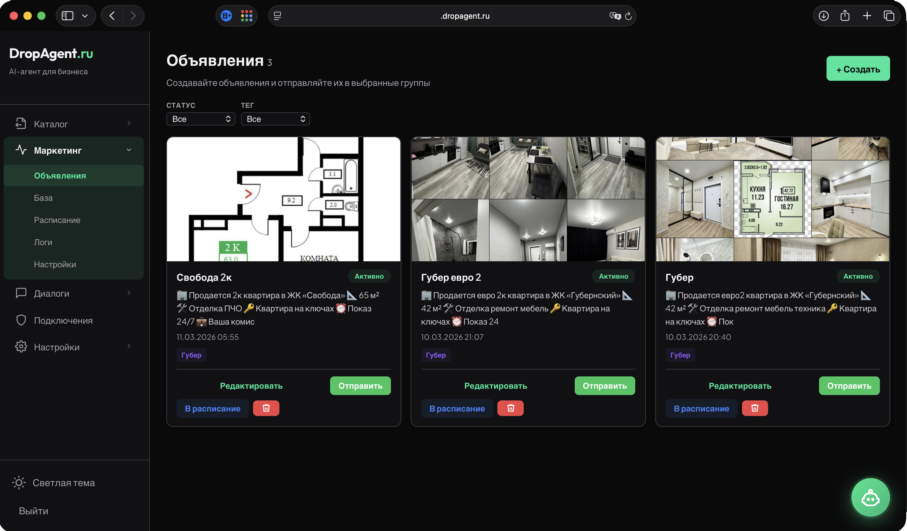Click Редактировать on Губер евро 2 card
Image resolution: width=907 pixels, height=531 pixels.
pyautogui.click(x=495, y=385)
